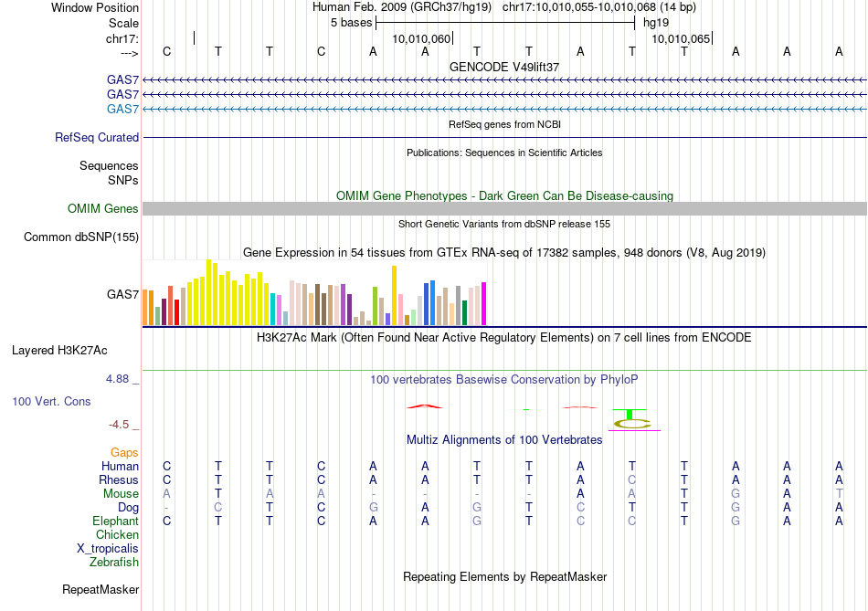Select the Chicken alignment row label
868x611 pixels.
point(117,535)
